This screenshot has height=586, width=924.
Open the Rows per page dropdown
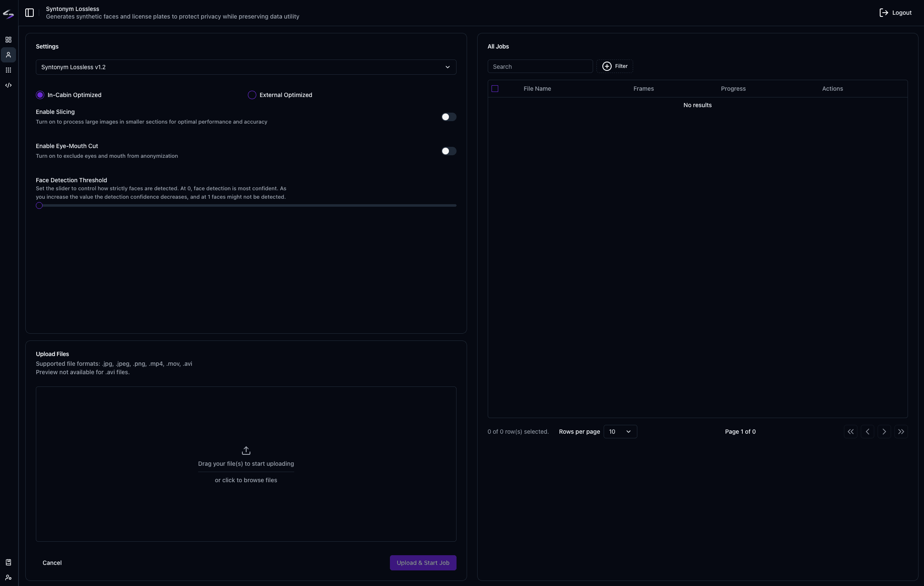pos(620,432)
